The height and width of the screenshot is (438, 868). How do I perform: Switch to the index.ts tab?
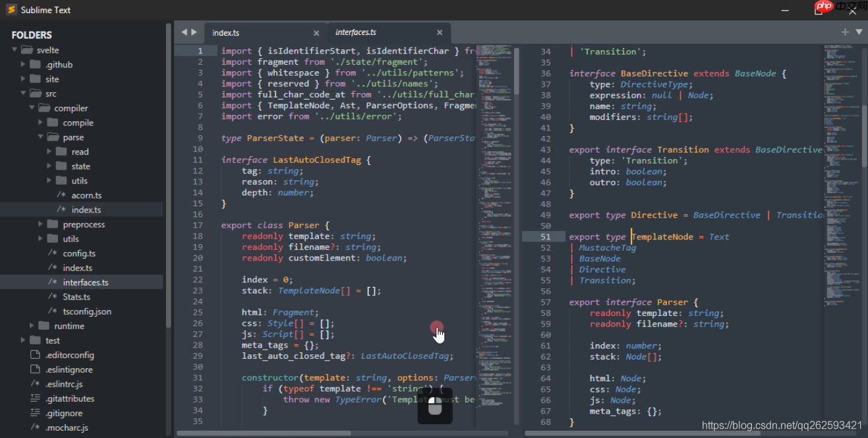click(x=226, y=33)
